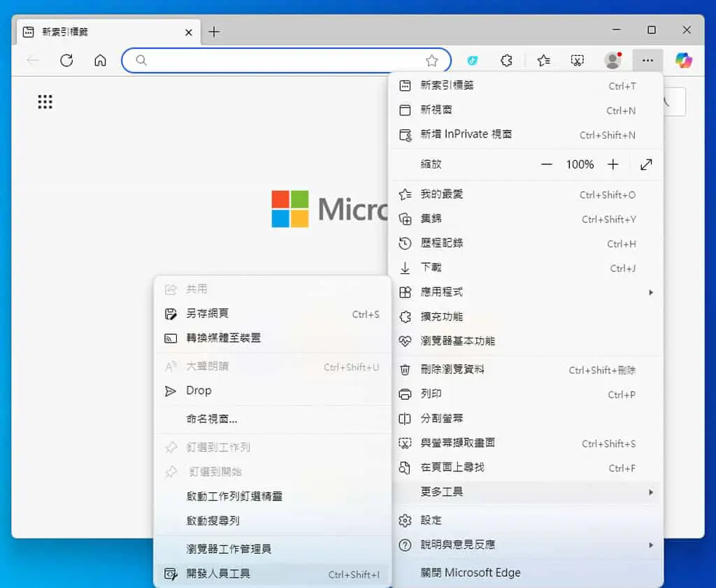The height and width of the screenshot is (588, 716).
Task: Open the Extensions puzzle icon in toolbar
Action: click(x=506, y=60)
